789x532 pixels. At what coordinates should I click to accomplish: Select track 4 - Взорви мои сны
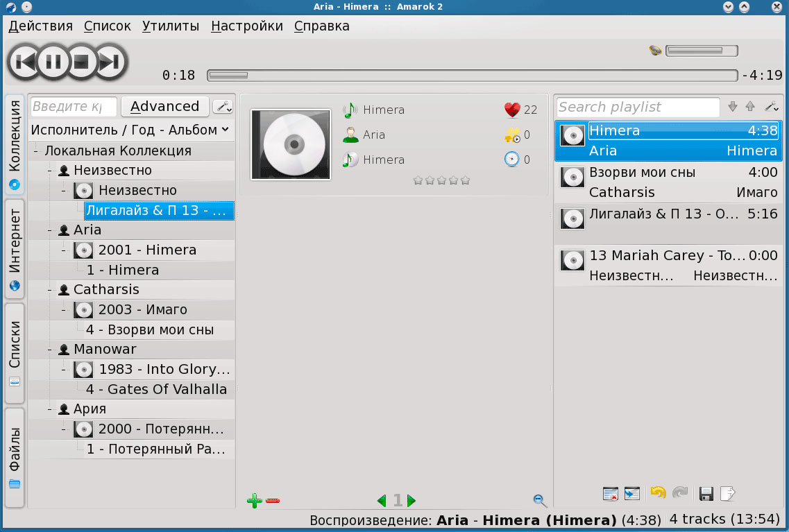pos(150,330)
